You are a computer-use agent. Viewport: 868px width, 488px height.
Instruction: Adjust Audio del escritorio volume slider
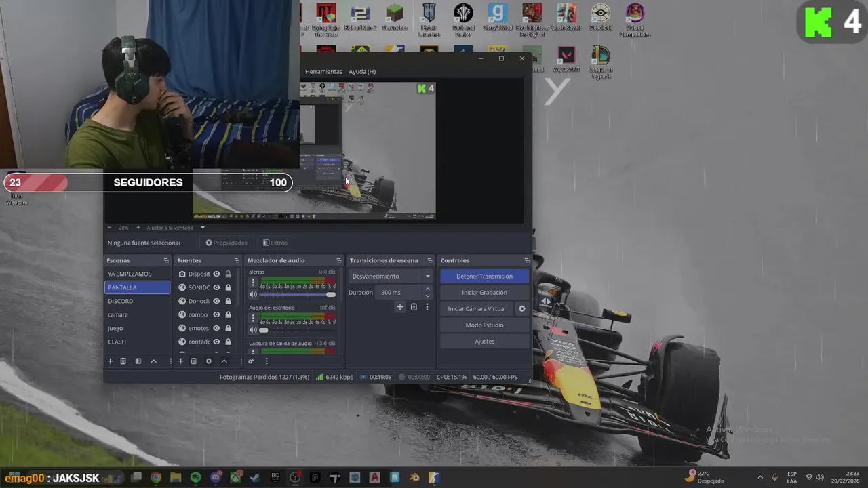point(297,330)
